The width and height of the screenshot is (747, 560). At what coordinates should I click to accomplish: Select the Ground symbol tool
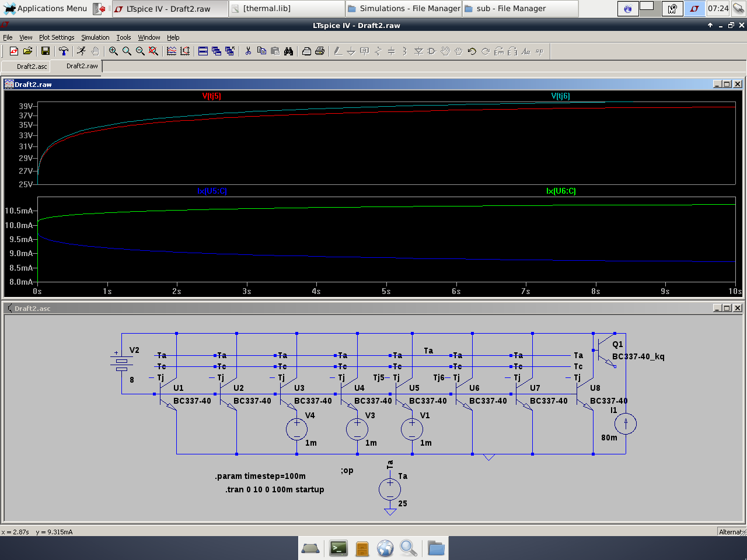pos(351,51)
